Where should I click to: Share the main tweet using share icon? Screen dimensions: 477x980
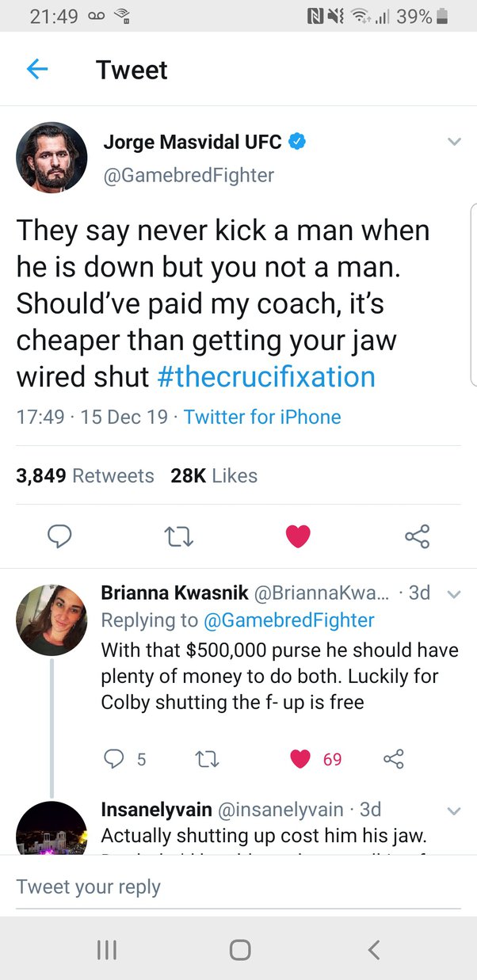tap(417, 536)
